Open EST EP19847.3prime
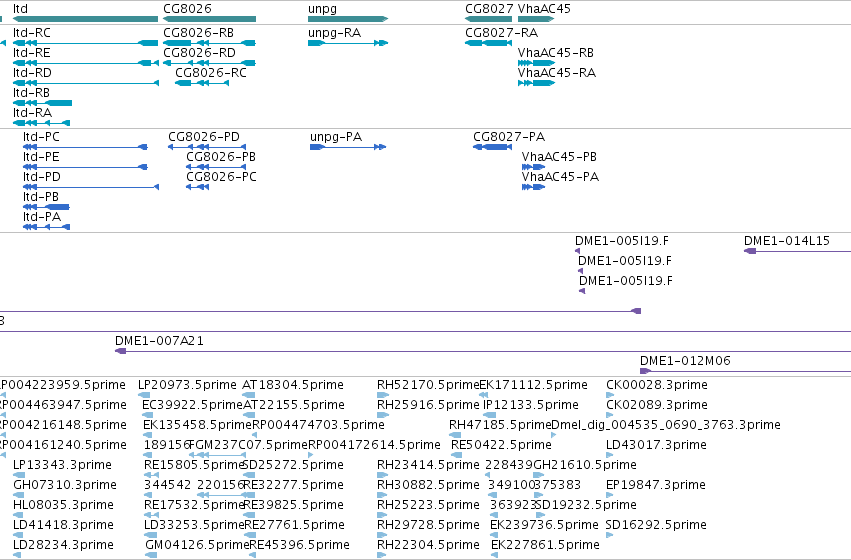Viewport: 851px width, 560px height. pyautogui.click(x=656, y=485)
